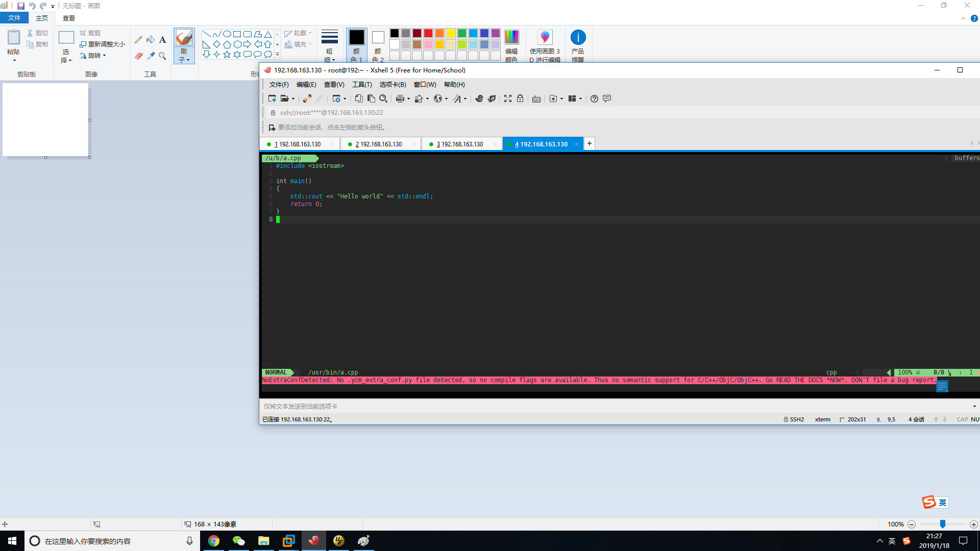This screenshot has height=551, width=980.
Task: Select the Magnifier tool in Paint
Action: pos(162,56)
